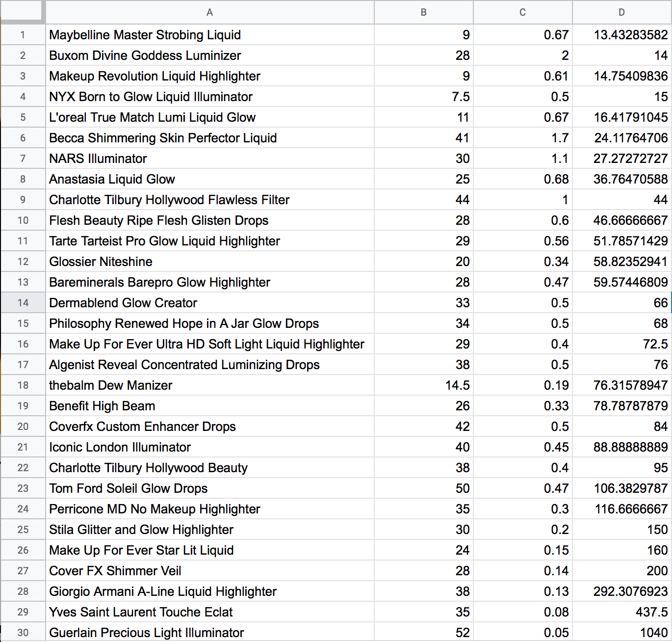Select 'Guerlain Precious Light Illuminator' cell
Image resolution: width=672 pixels, height=642 pixels.
pyautogui.click(x=210, y=633)
